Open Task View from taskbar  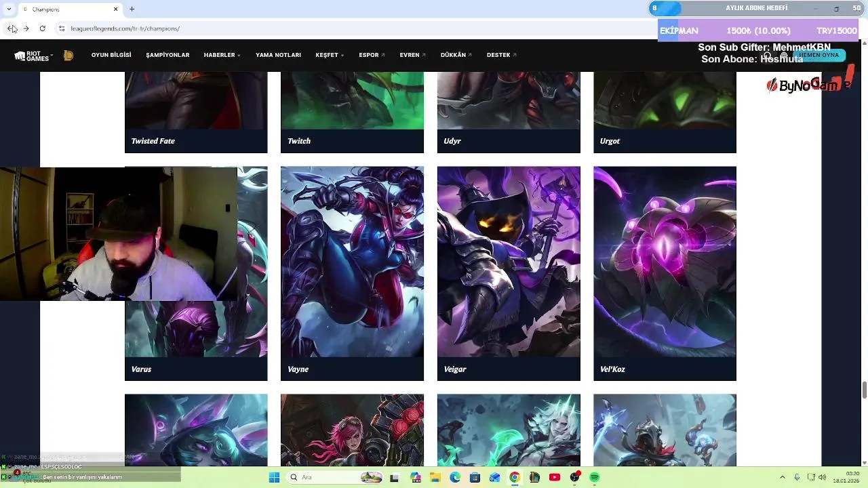click(394, 477)
